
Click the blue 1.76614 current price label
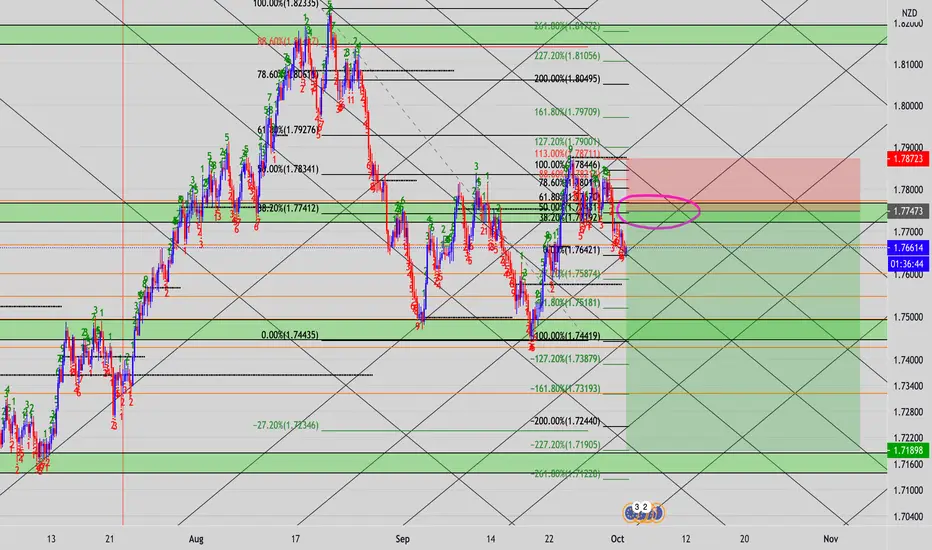[908, 247]
